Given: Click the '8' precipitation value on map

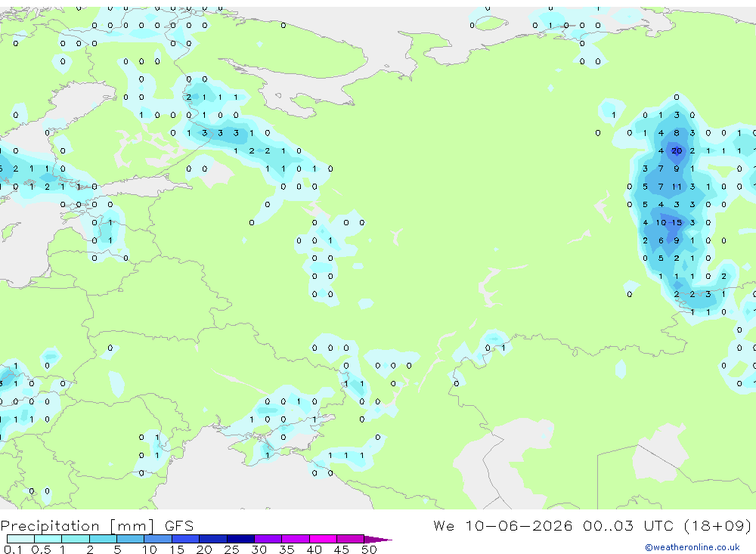Looking at the screenshot, I should pos(677,133).
